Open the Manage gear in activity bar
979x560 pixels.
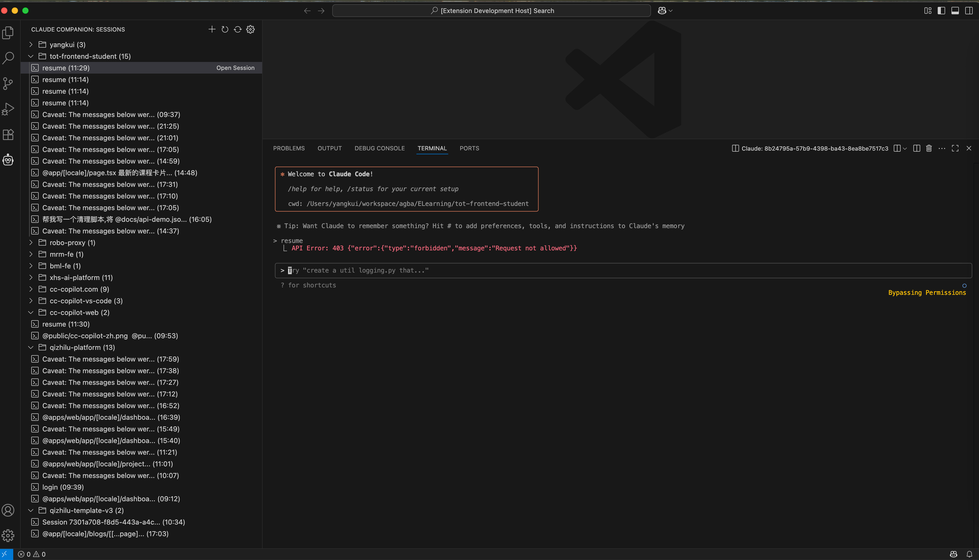pos(8,535)
